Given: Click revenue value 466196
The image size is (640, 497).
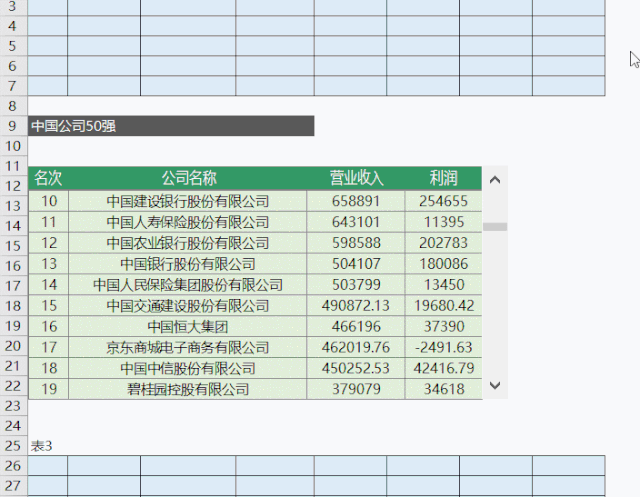Looking at the screenshot, I should tap(356, 326).
